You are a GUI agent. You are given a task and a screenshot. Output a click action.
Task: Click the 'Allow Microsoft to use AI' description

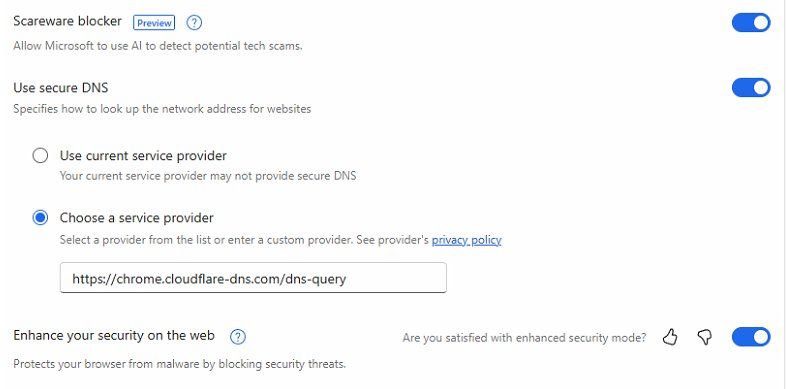click(x=158, y=46)
